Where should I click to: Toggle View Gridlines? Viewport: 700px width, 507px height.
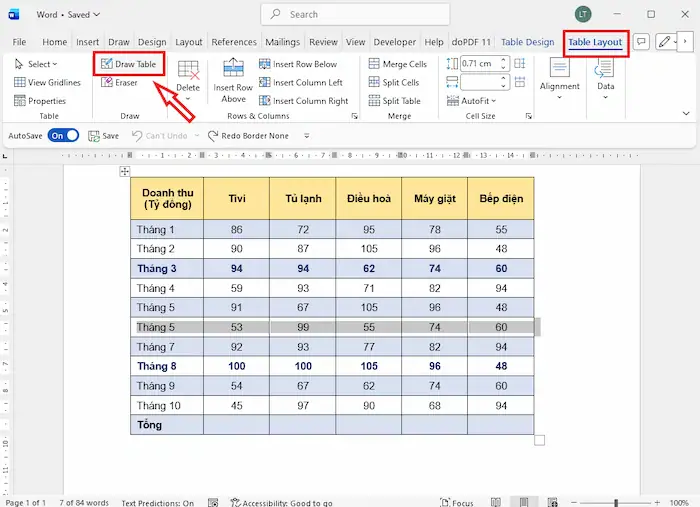point(47,83)
